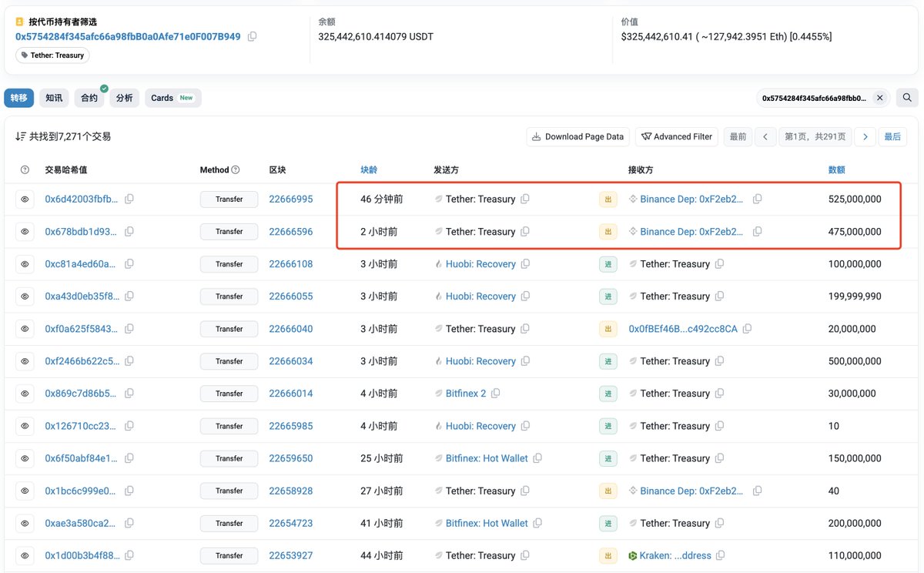Switch to the 知讯 info tab

tap(54, 98)
